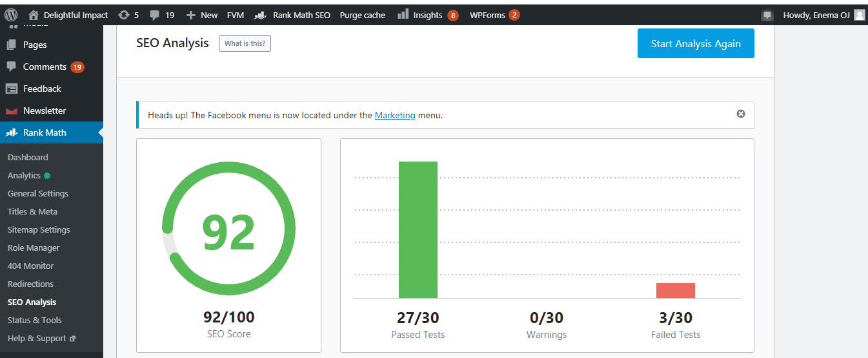Click the notification screen icon near Howdy
This screenshot has height=358, width=868.
[767, 15]
